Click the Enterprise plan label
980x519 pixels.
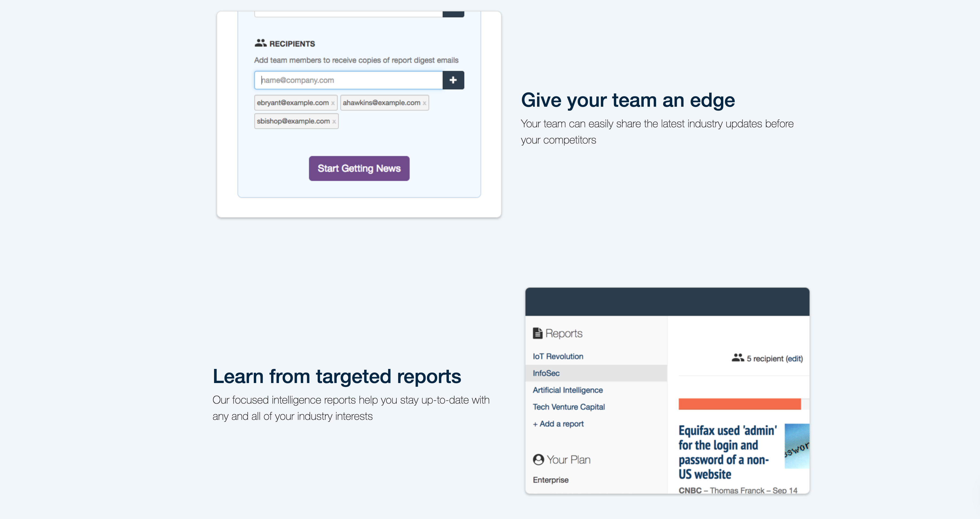pyautogui.click(x=551, y=480)
